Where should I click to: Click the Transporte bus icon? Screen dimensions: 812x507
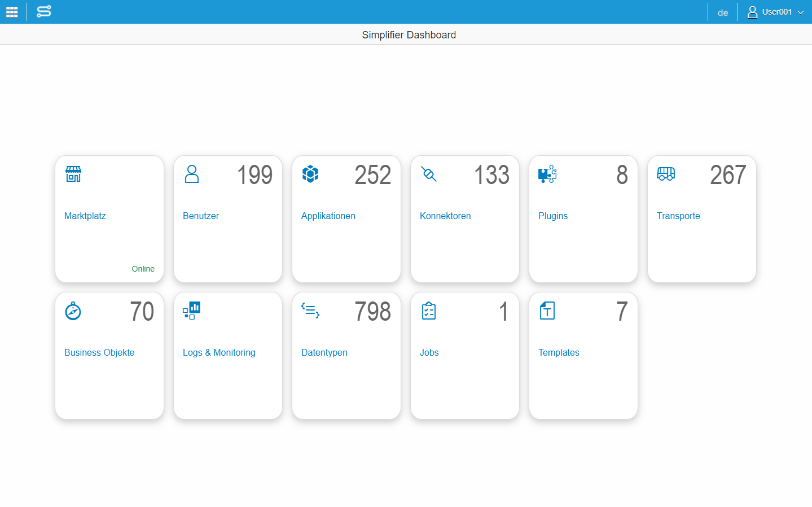[x=666, y=174]
